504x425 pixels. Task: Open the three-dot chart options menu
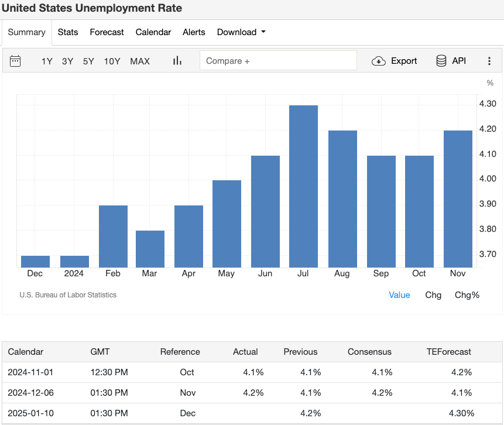(x=489, y=60)
